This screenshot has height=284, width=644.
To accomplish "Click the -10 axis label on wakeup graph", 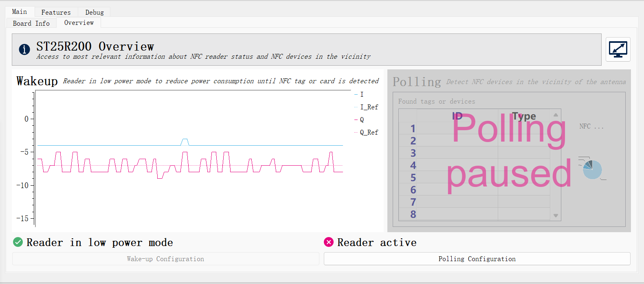I will click(22, 185).
